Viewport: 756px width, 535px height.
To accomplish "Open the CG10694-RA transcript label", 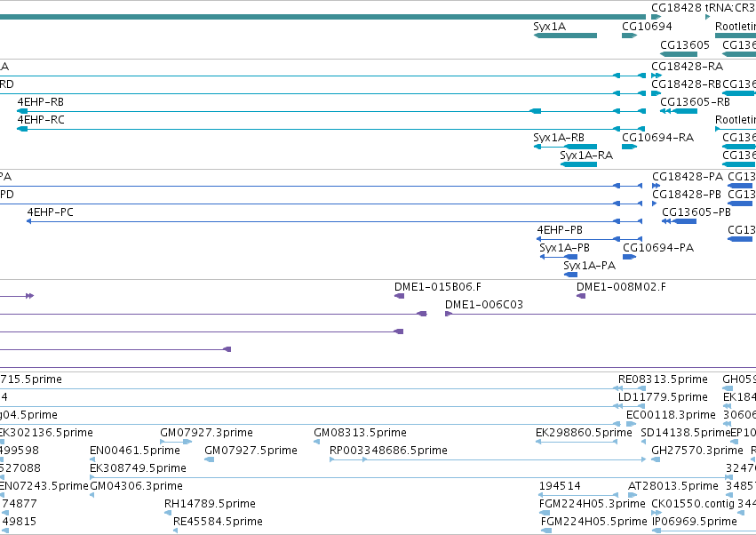I will pos(657,138).
